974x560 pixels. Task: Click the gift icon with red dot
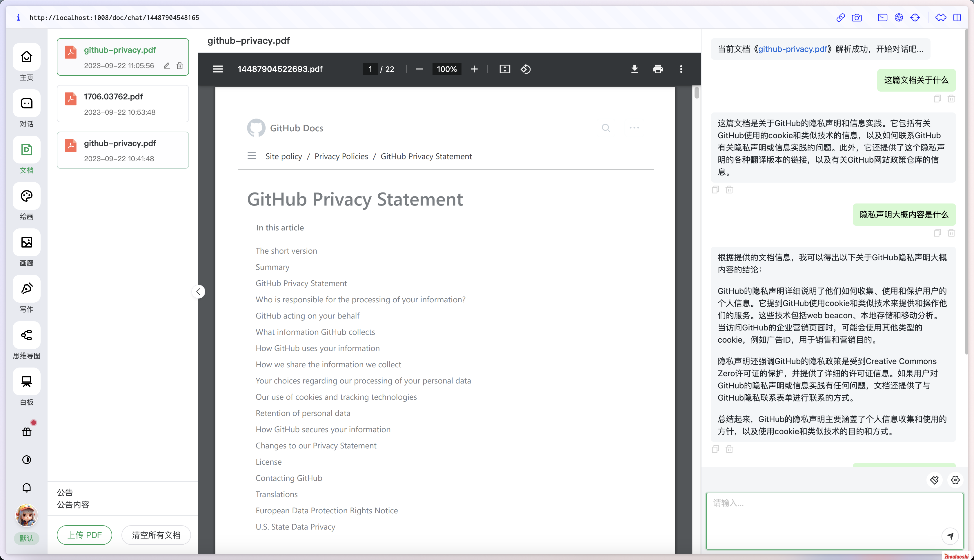click(x=27, y=432)
